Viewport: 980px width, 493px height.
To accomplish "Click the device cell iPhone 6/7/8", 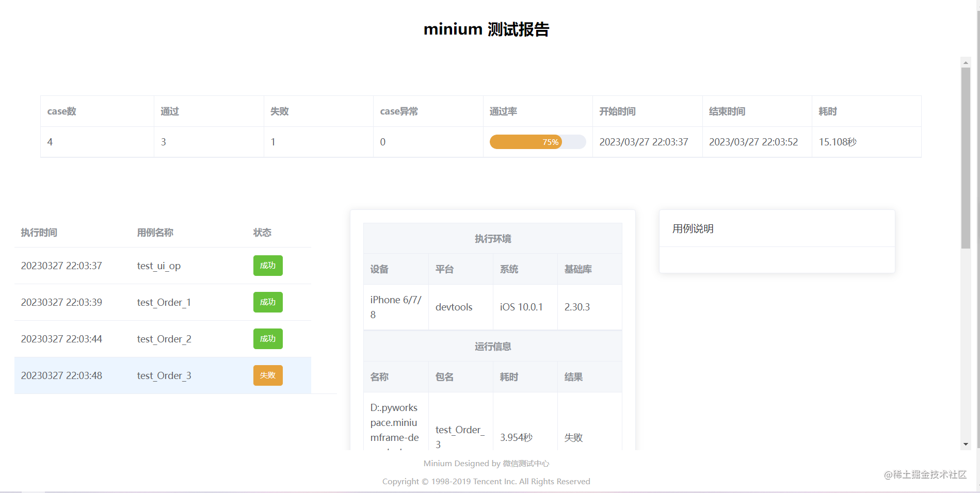I will (396, 307).
